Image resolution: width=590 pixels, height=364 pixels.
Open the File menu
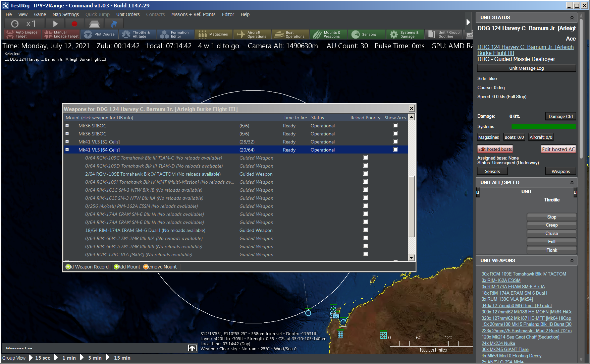(x=9, y=14)
